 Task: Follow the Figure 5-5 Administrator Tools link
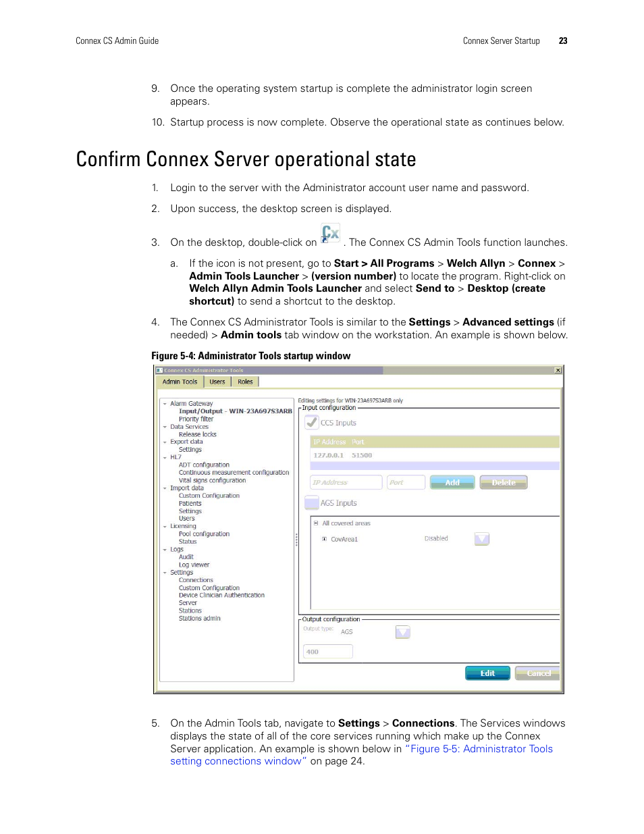361,755
